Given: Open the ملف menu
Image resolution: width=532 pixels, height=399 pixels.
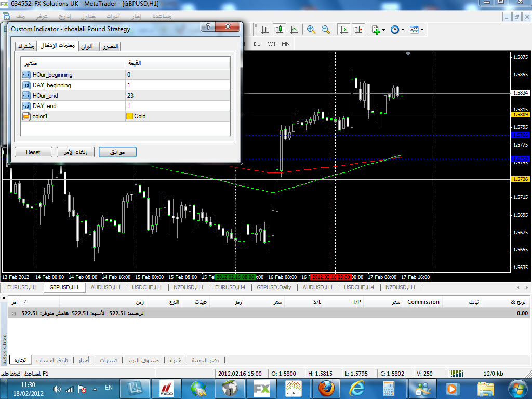Looking at the screenshot, I should (x=20, y=16).
